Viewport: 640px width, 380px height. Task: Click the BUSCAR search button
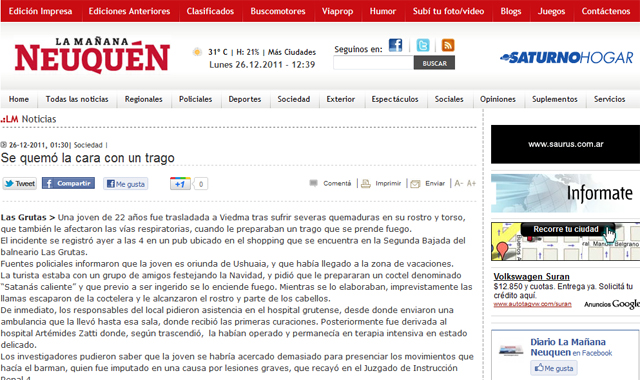pyautogui.click(x=434, y=63)
